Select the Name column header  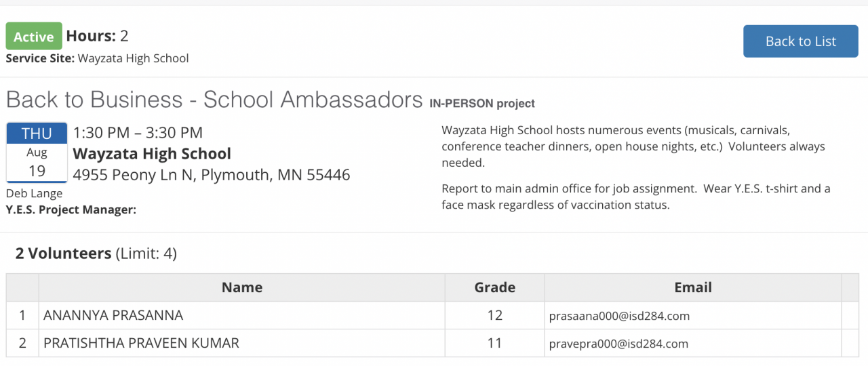click(x=241, y=287)
